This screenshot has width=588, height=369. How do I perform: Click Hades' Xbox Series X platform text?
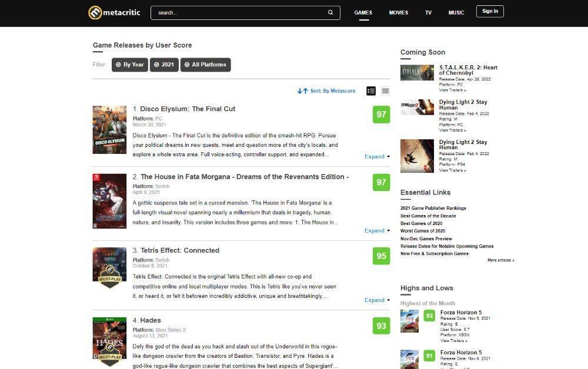tap(171, 330)
